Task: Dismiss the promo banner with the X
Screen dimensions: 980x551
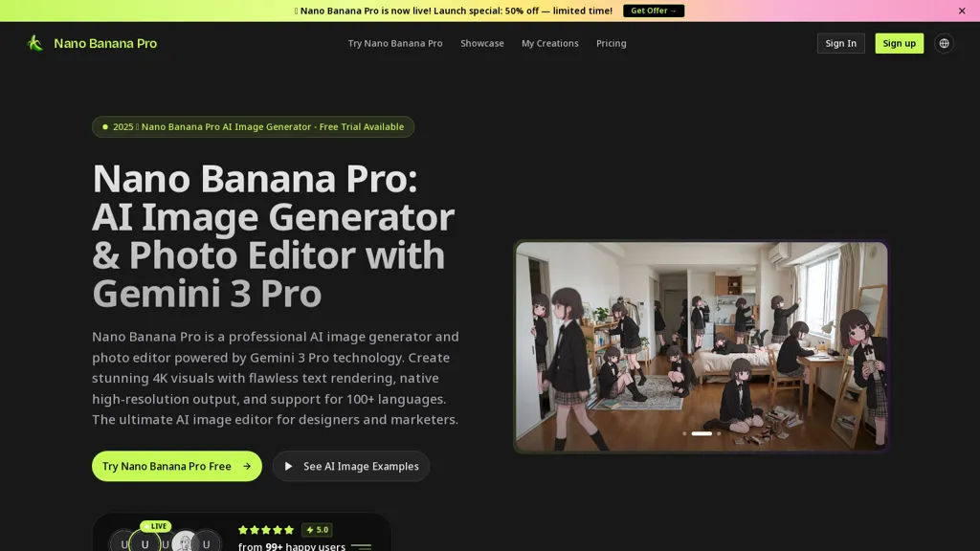Action: [x=962, y=11]
